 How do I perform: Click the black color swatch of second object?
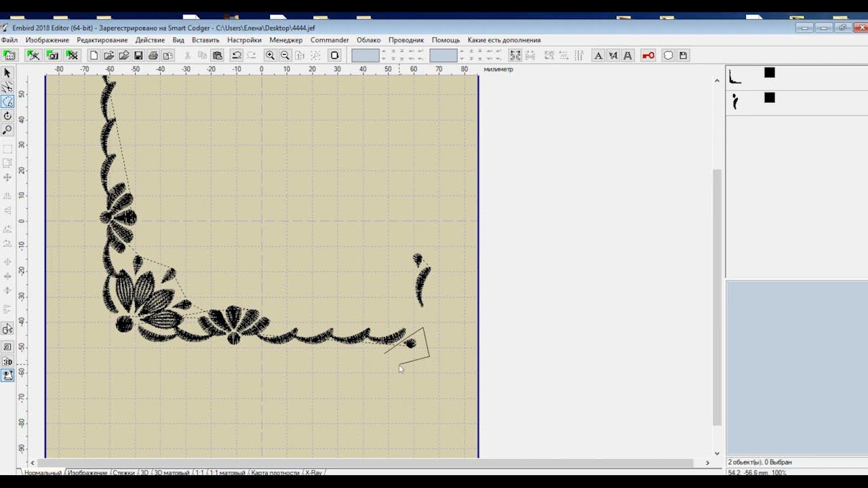tap(770, 98)
